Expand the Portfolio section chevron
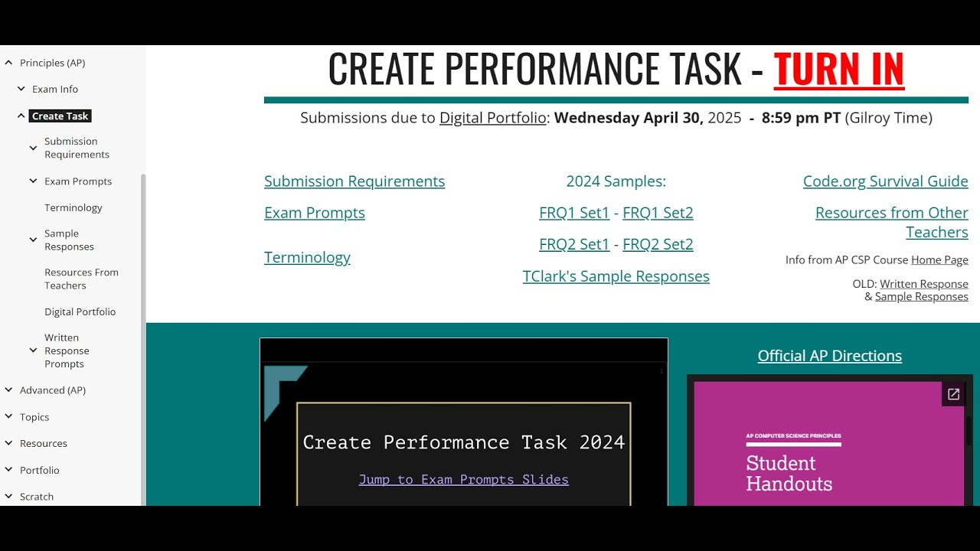 pos(9,470)
